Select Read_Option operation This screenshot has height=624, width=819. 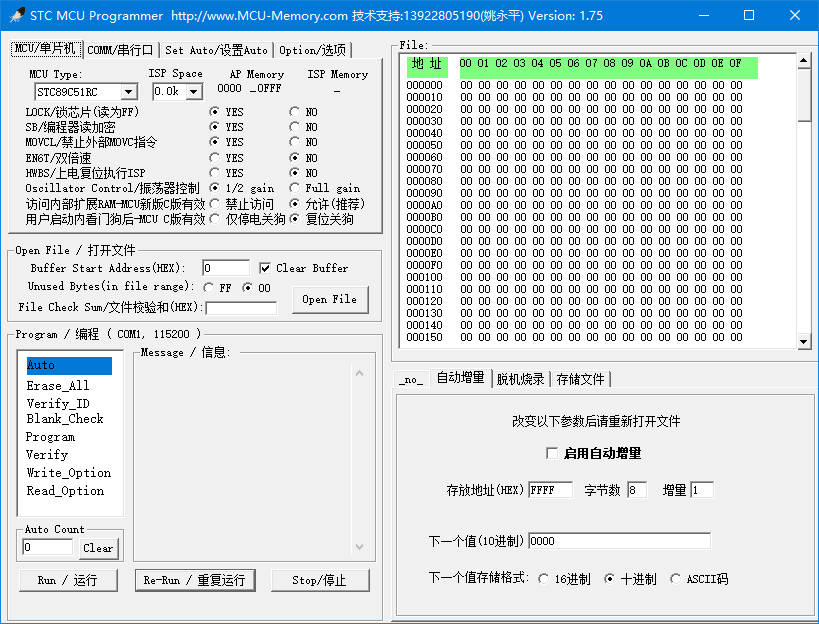point(65,491)
